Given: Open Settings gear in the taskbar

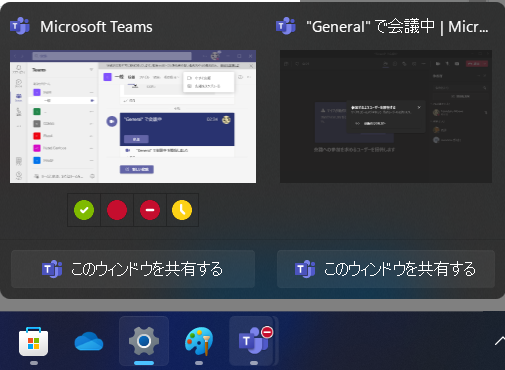Looking at the screenshot, I should coord(144,341).
